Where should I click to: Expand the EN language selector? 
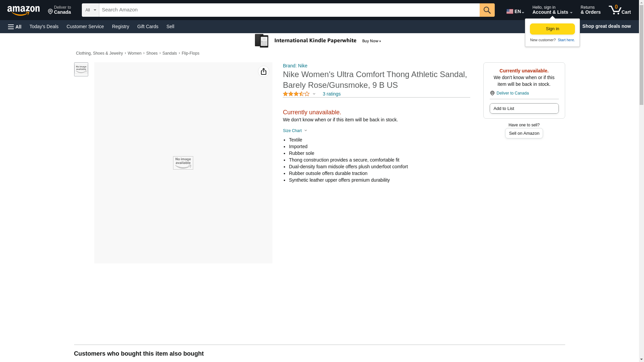click(x=515, y=11)
